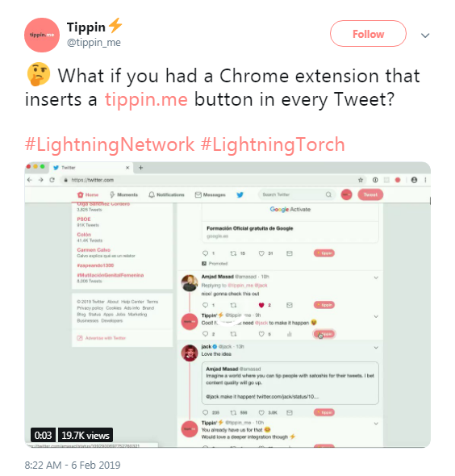Open the #LightningTorch hashtag
455x476 pixels.
[273, 144]
